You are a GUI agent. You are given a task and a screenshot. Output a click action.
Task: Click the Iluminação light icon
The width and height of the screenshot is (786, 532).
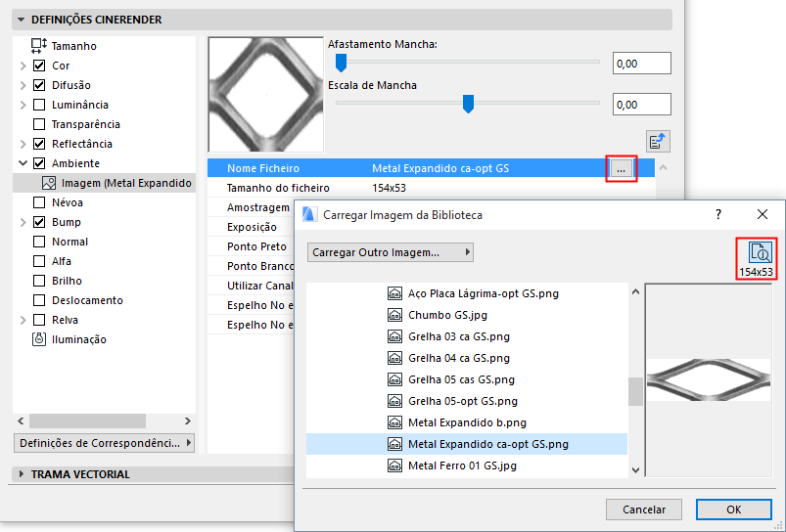click(39, 339)
